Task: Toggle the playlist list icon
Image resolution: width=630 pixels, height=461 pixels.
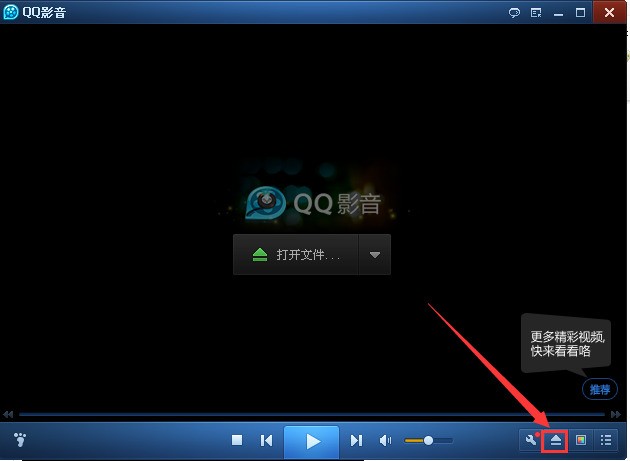Action: [606, 440]
